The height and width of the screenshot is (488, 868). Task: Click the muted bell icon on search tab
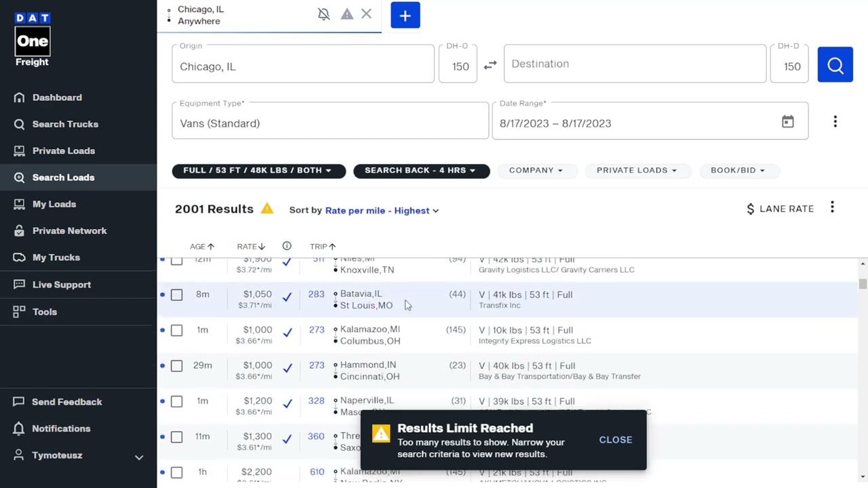[x=324, y=14]
